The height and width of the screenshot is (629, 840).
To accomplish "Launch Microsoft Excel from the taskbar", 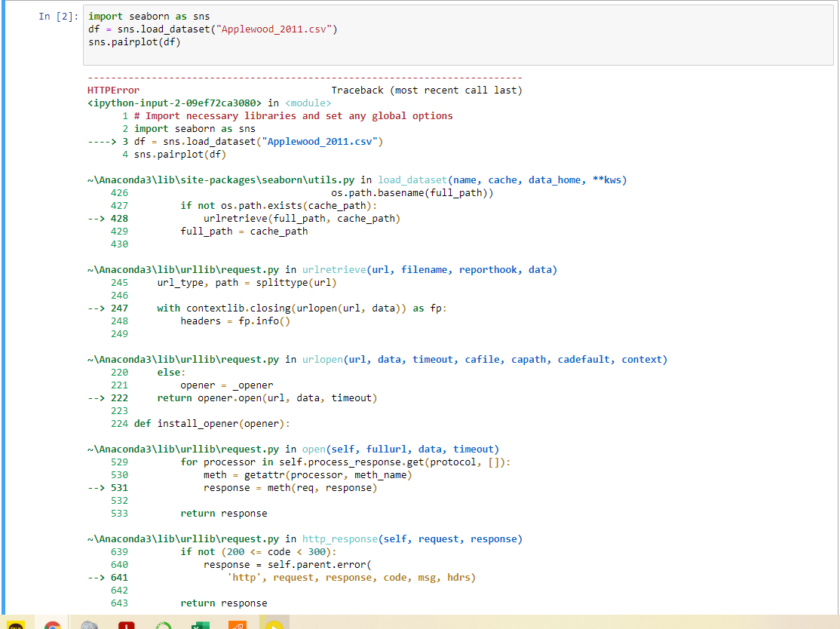I will [x=199, y=624].
